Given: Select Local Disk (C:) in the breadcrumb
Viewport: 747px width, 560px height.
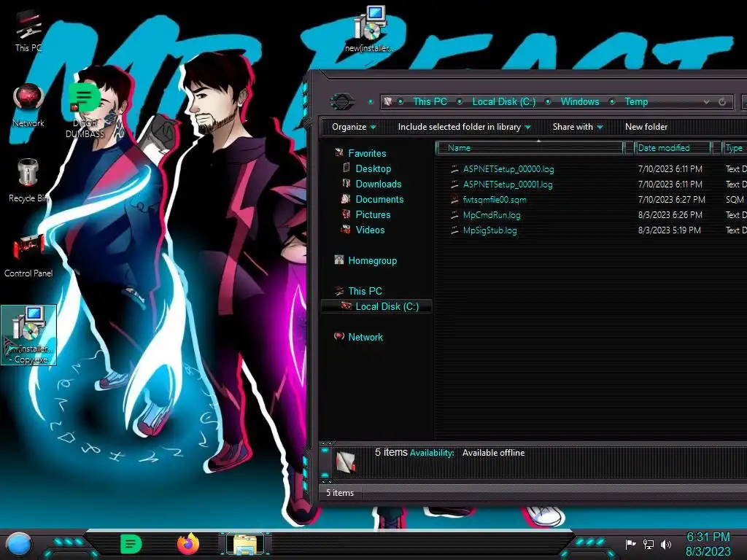Looking at the screenshot, I should coord(503,101).
